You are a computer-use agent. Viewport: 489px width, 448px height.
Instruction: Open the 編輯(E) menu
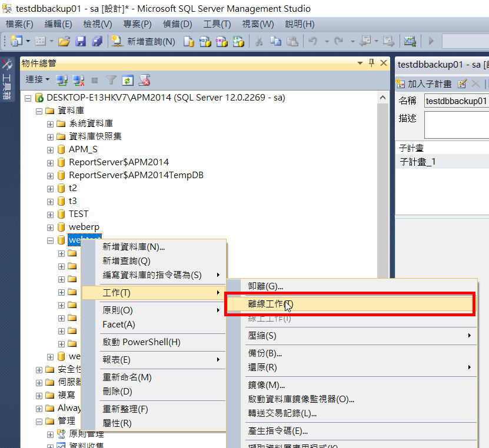[58, 24]
